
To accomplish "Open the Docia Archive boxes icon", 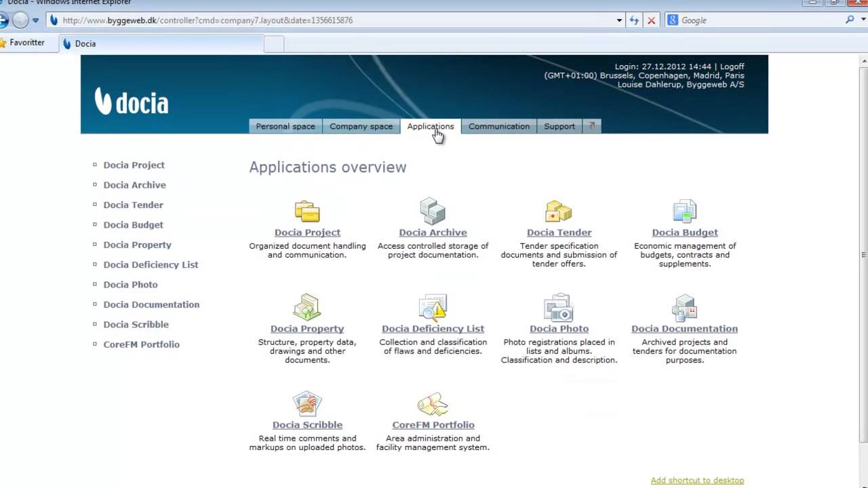I will coord(433,211).
